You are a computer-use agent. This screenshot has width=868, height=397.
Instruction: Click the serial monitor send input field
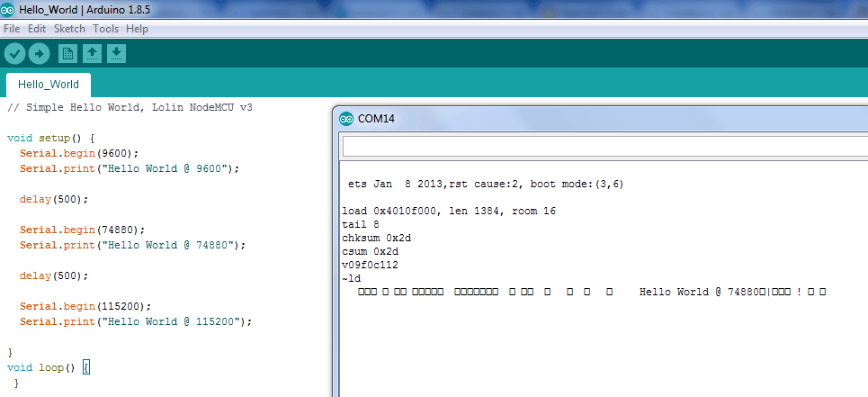605,147
